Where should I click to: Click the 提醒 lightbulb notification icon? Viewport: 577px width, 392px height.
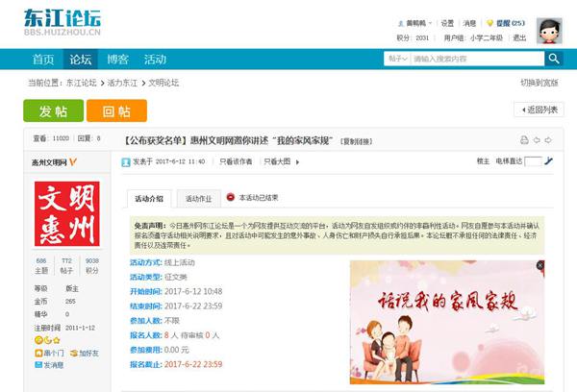coord(489,23)
